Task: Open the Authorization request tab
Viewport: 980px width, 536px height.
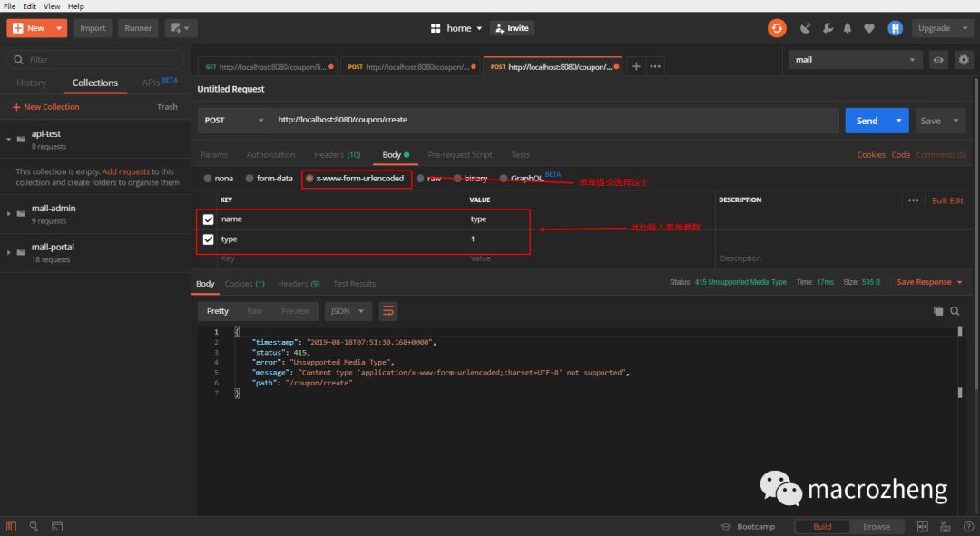Action: [270, 155]
